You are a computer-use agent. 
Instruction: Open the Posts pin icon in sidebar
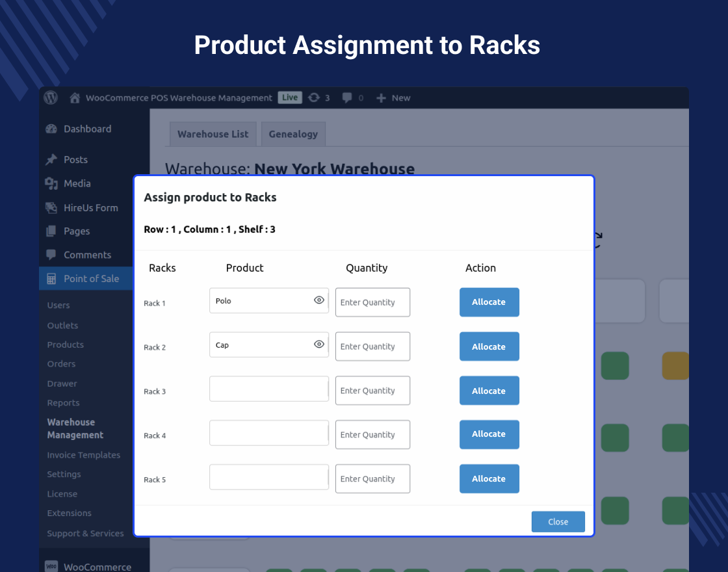pyautogui.click(x=50, y=159)
